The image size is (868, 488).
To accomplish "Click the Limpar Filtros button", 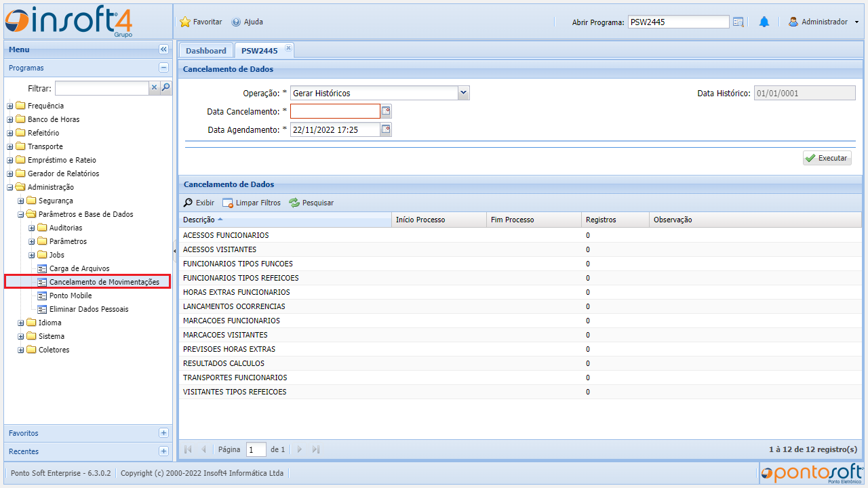I will coord(252,203).
